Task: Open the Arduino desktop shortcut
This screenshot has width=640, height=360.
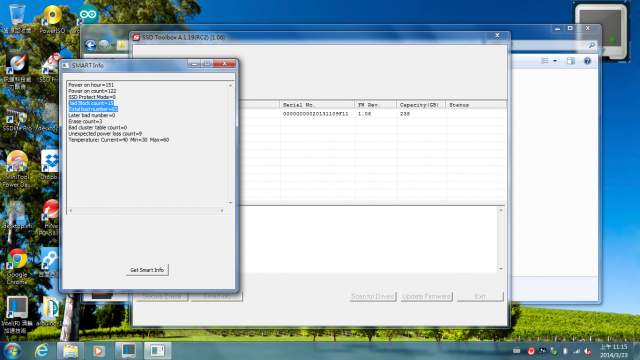Action: pyautogui.click(x=87, y=18)
